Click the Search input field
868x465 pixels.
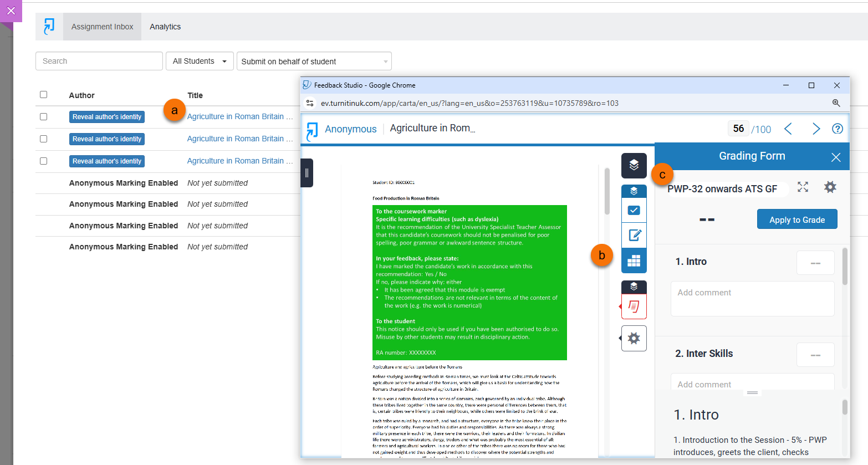(99, 61)
